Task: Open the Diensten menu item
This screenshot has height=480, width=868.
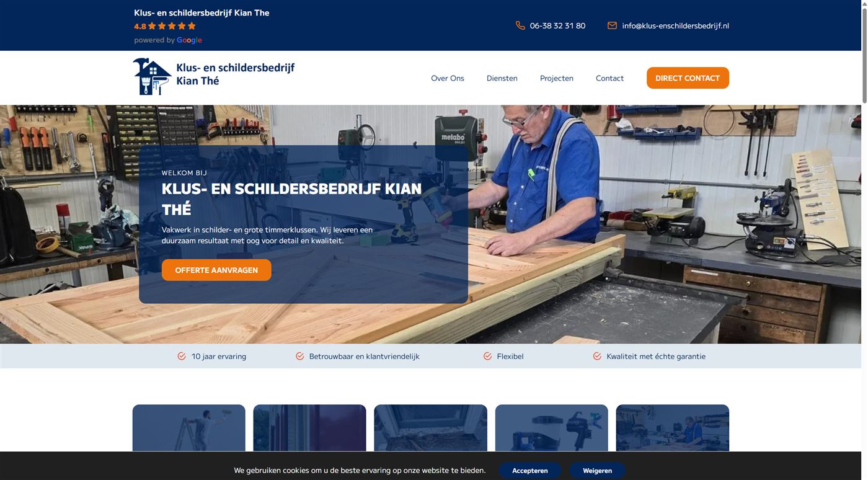Action: [502, 78]
